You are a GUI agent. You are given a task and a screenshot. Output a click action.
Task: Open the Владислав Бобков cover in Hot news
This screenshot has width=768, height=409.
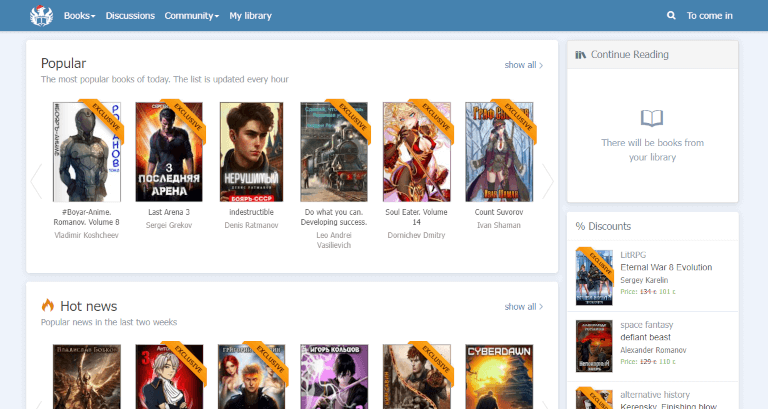[x=87, y=377]
